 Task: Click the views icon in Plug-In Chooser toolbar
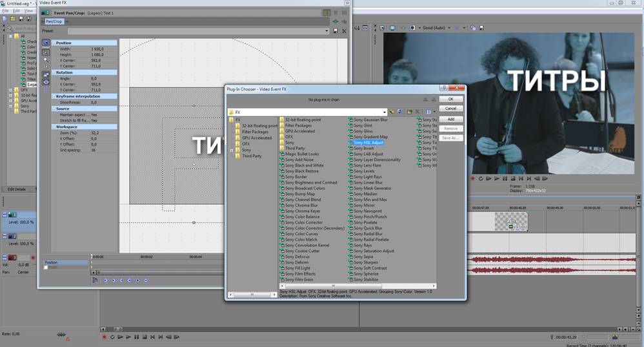pos(428,112)
